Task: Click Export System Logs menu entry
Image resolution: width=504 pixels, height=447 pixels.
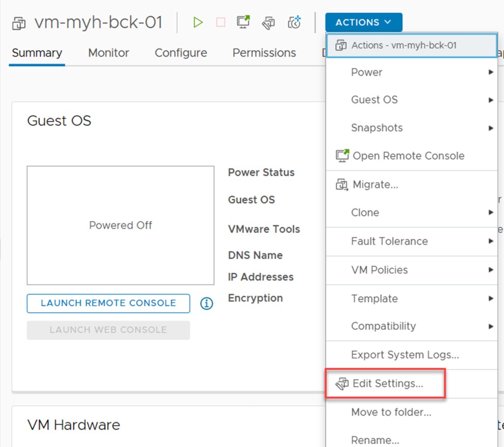Action: click(x=405, y=355)
